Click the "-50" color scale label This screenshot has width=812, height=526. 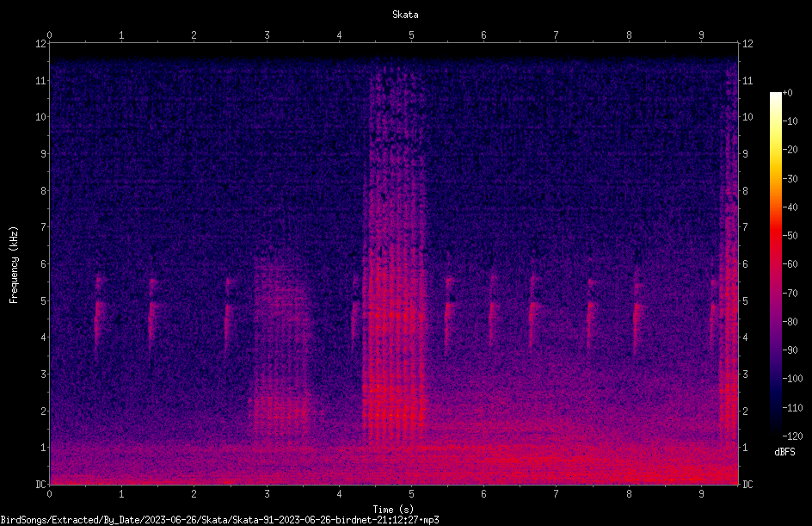pyautogui.click(x=790, y=236)
